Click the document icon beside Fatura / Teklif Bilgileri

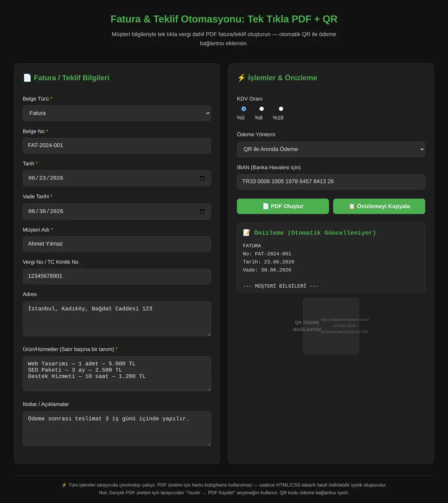click(27, 78)
